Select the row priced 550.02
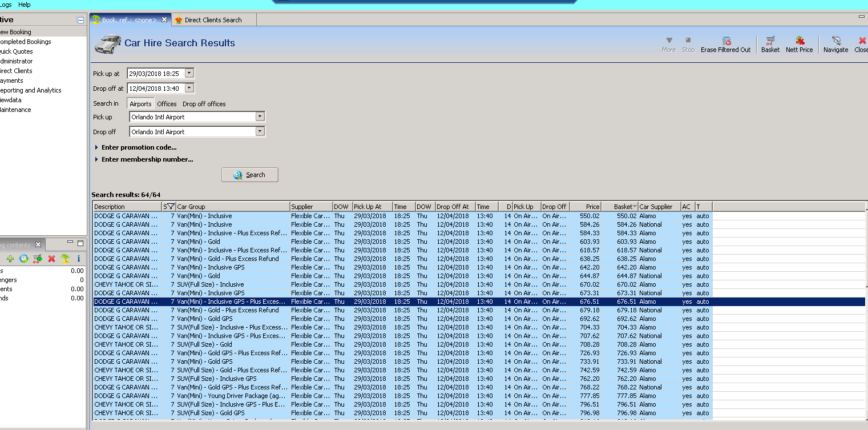This screenshot has width=868, height=430. pyautogui.click(x=479, y=216)
